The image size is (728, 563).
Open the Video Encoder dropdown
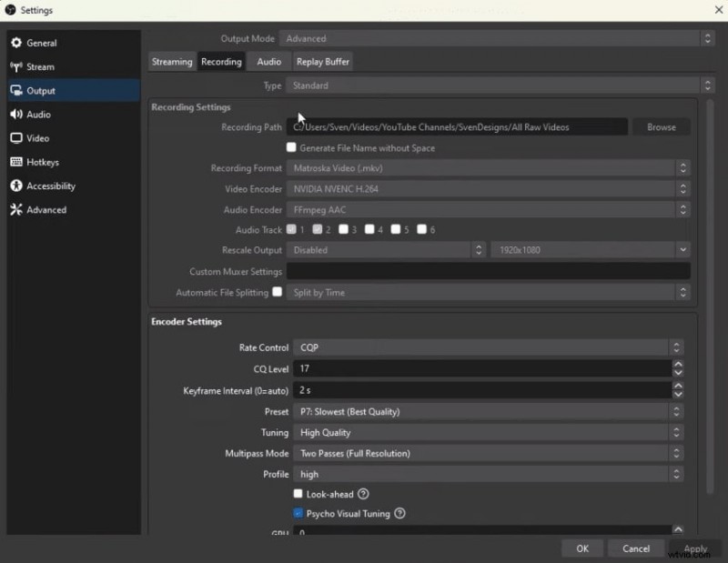[488, 189]
